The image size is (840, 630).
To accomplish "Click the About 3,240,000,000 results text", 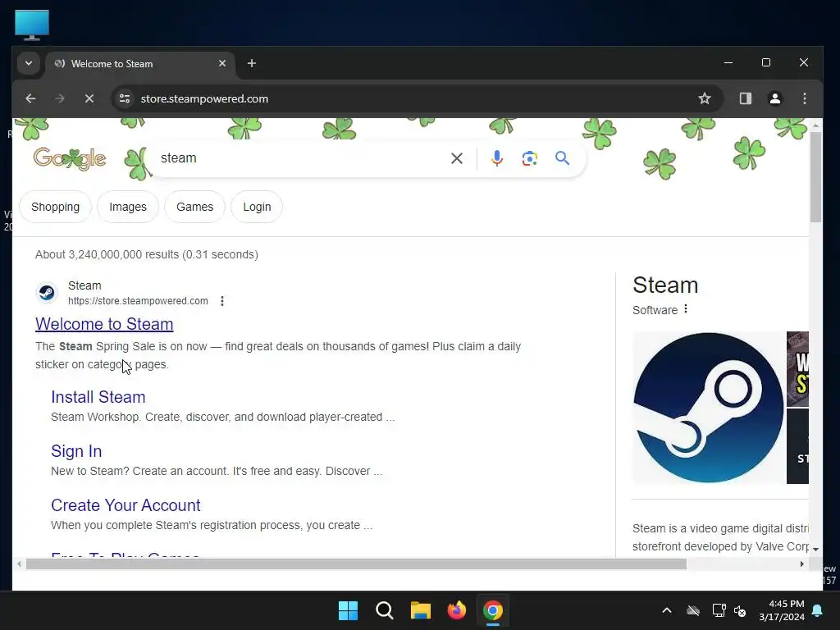I will 147,254.
